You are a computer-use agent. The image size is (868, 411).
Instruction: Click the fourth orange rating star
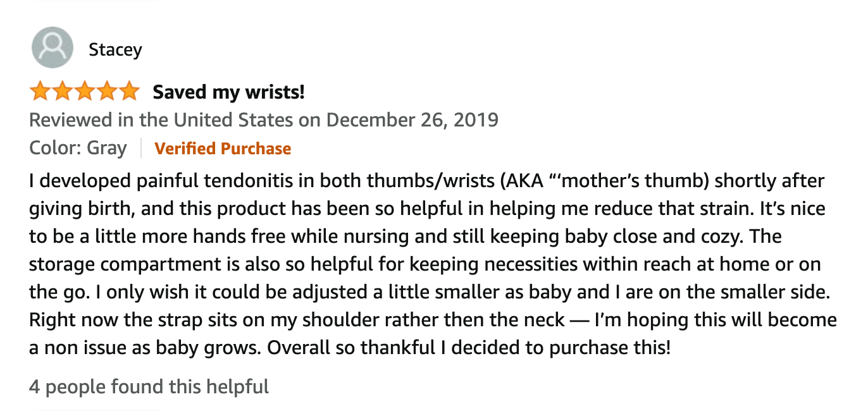106,92
